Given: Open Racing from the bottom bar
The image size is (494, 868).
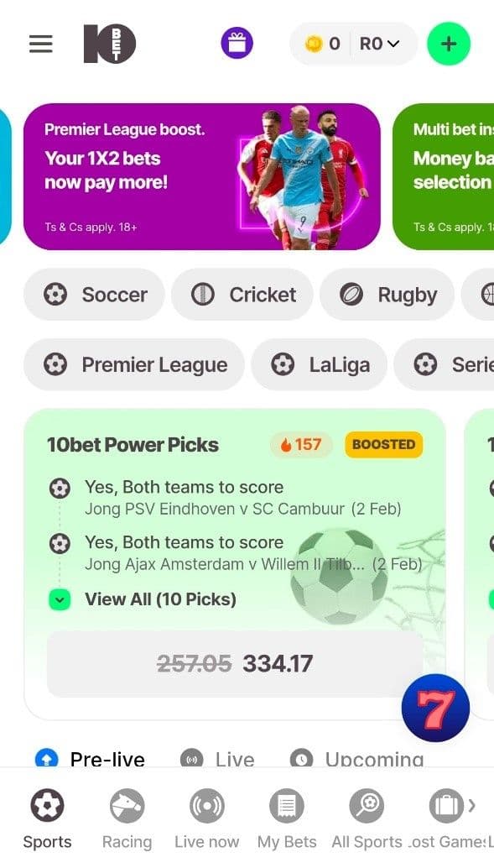Looking at the screenshot, I should 127,819.
